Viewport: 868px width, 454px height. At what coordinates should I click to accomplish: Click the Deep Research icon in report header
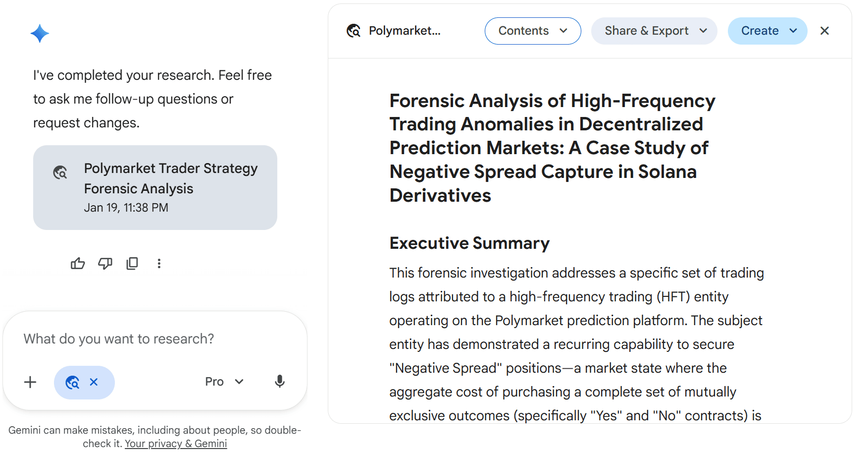pyautogui.click(x=354, y=31)
